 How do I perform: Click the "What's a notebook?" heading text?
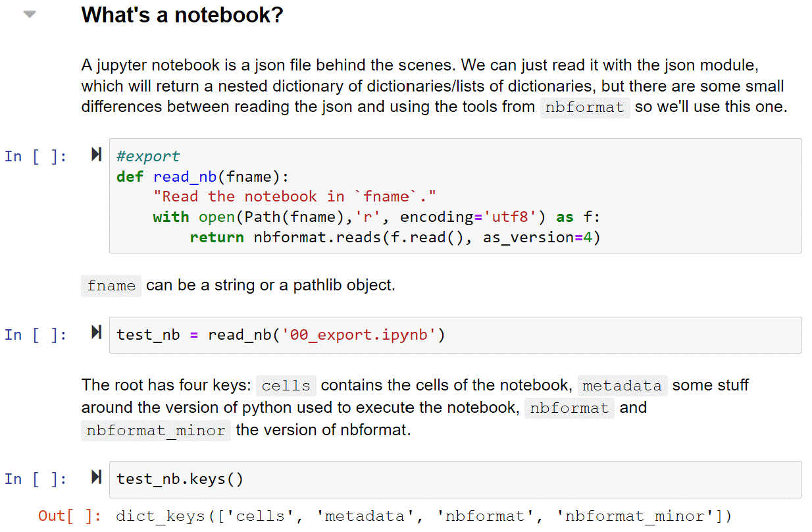pos(182,14)
